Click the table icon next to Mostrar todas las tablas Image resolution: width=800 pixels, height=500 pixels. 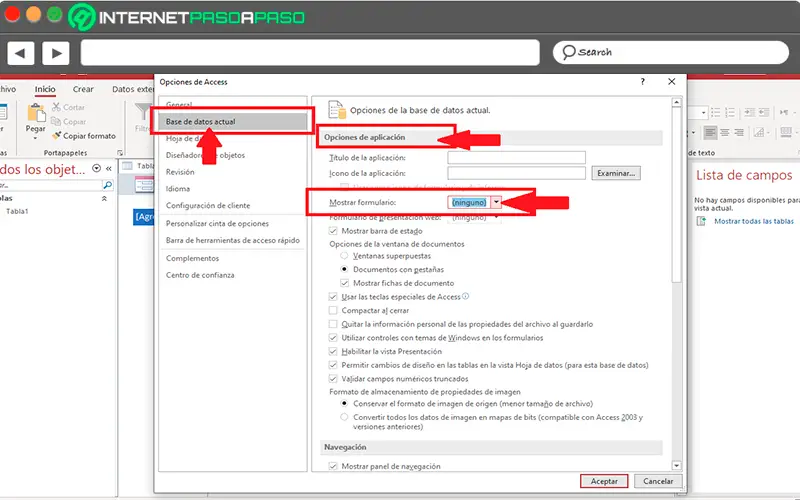[x=702, y=221]
